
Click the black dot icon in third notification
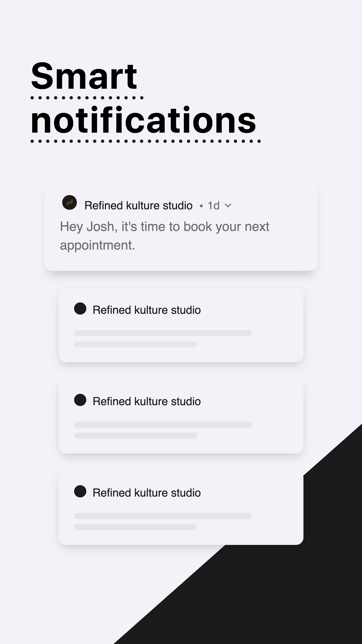[x=80, y=400]
